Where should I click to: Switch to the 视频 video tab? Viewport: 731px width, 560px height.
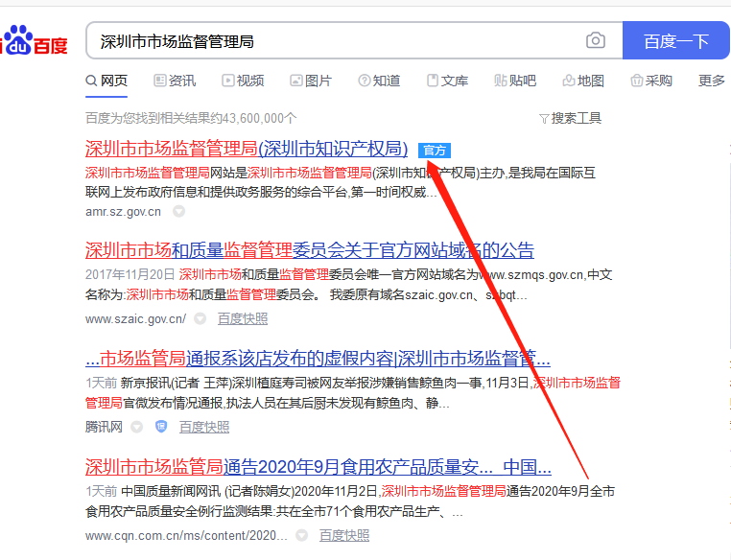[243, 81]
